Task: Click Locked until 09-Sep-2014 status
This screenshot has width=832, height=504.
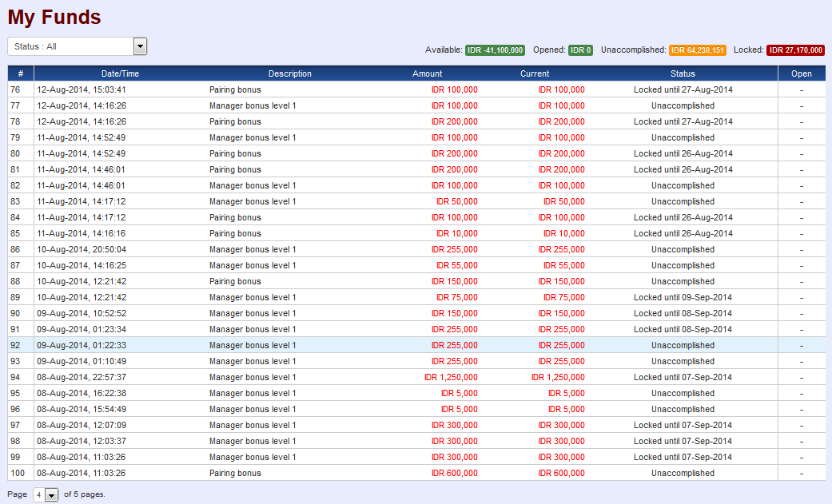Action: point(683,297)
